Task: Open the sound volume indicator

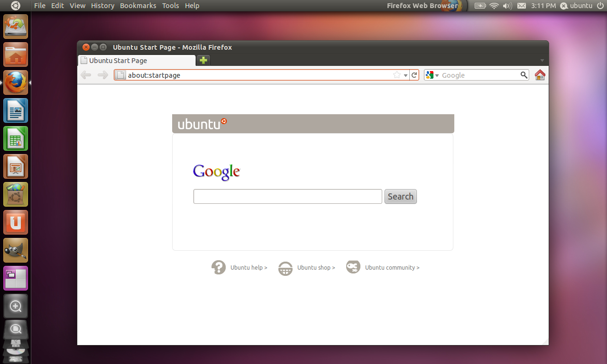Action: click(x=507, y=6)
